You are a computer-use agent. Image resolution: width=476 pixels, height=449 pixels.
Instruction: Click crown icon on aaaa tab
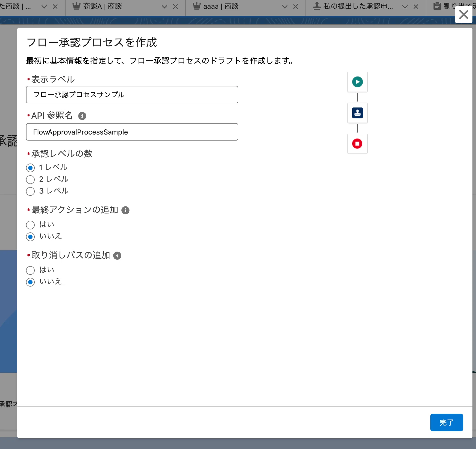[x=196, y=6]
